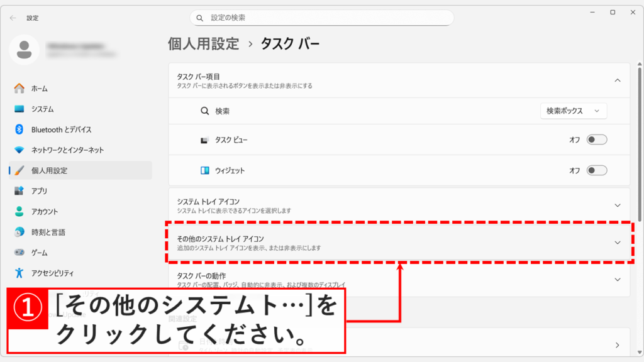Open アプリ settings
This screenshot has width=644, height=362.
pos(39,190)
